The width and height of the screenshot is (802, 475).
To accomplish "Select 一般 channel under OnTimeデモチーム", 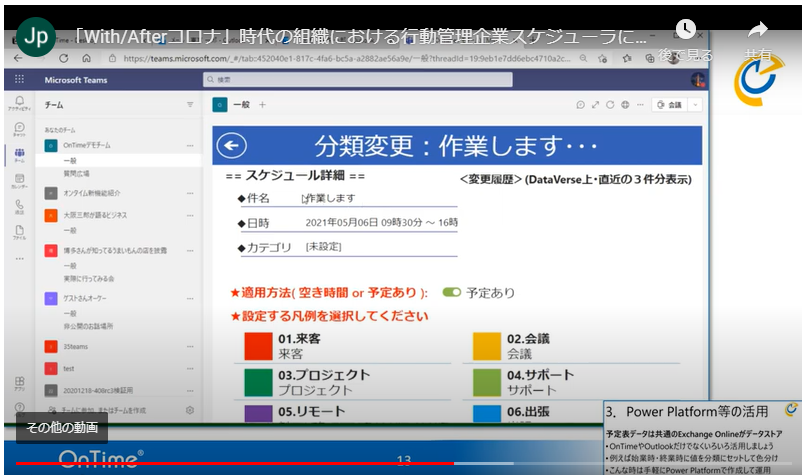I will 119,161.
